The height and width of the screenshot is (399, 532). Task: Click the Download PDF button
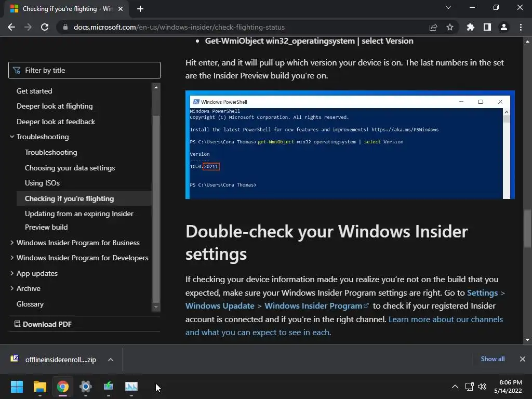click(43, 324)
